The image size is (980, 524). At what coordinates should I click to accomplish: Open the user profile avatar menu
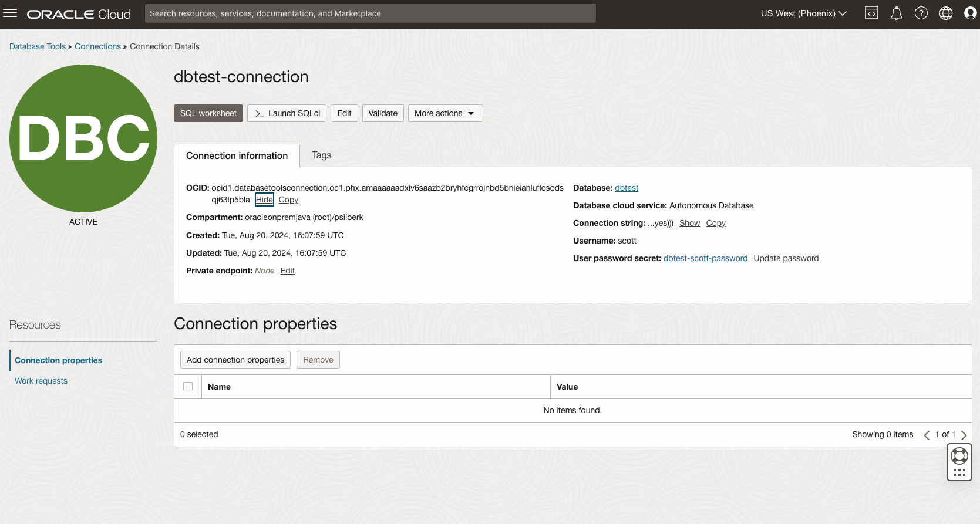(x=970, y=13)
